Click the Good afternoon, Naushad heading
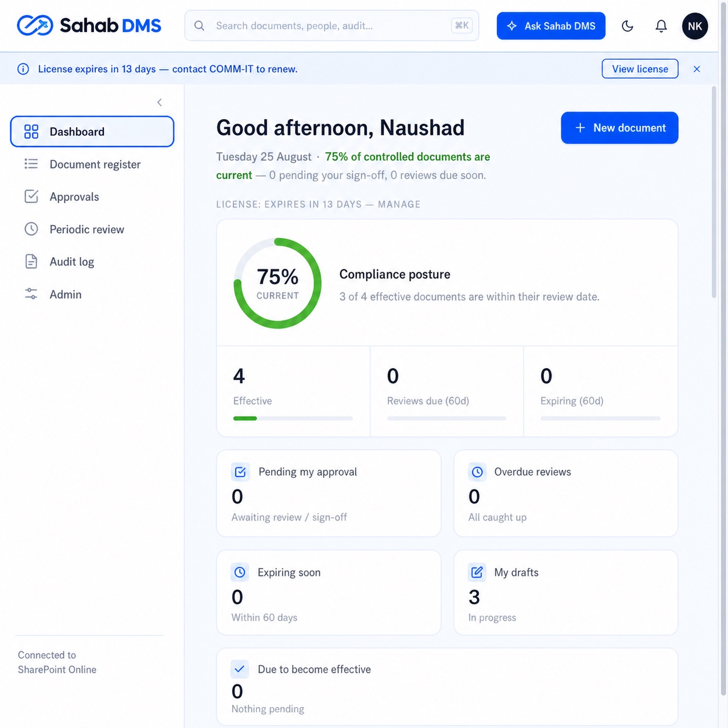 coord(340,128)
